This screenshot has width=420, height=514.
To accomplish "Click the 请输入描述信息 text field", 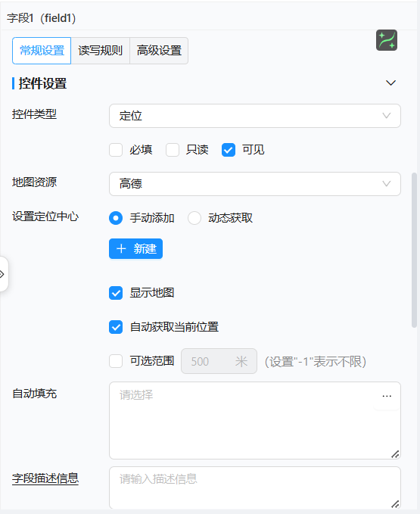I will tap(255, 488).
